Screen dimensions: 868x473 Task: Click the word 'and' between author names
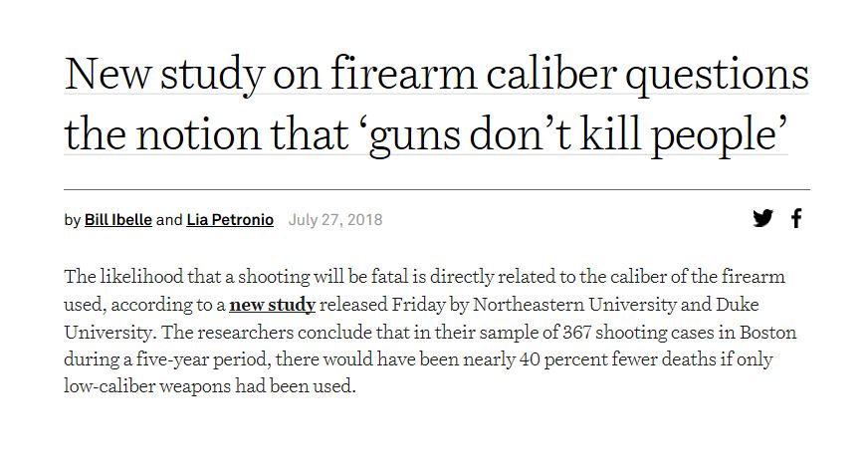[169, 220]
